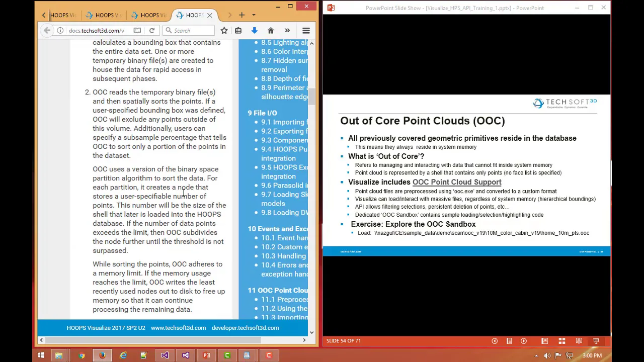Open site information icon in the address bar
The image size is (644, 362).
(x=60, y=31)
